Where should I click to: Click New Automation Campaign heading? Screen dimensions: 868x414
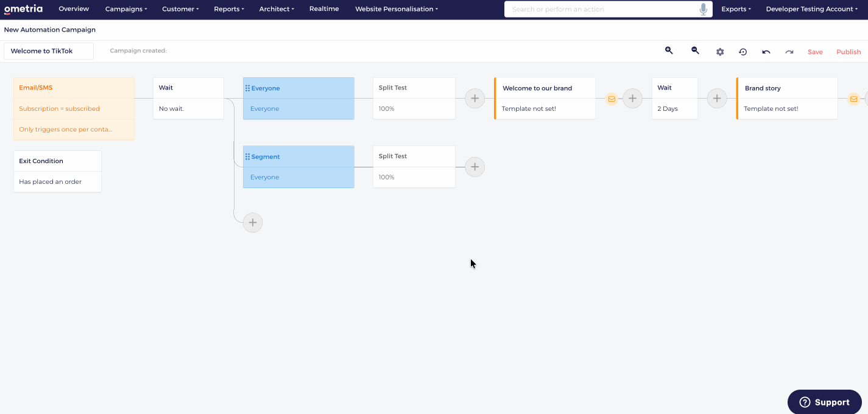click(50, 30)
